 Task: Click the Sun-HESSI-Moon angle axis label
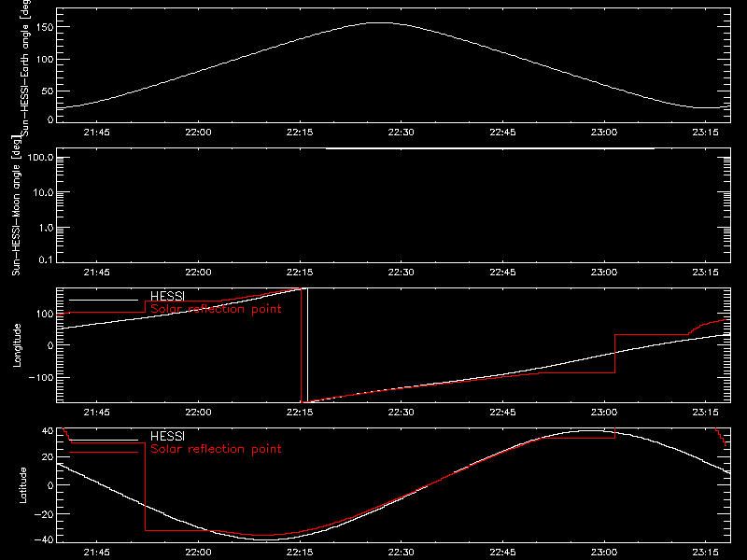click(16, 205)
